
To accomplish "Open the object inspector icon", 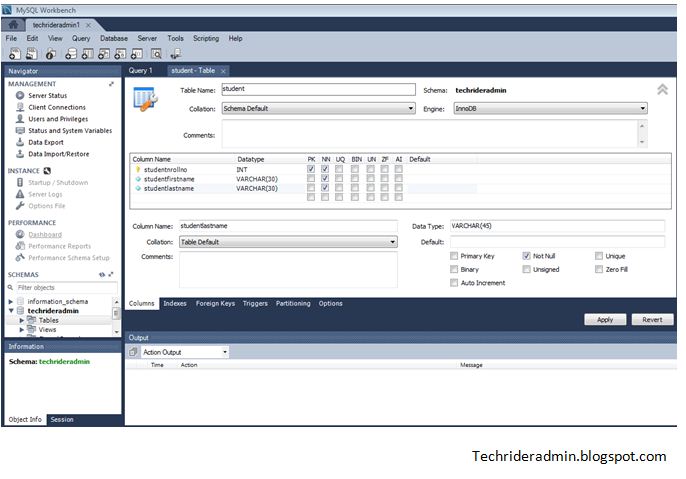I will [x=50, y=54].
